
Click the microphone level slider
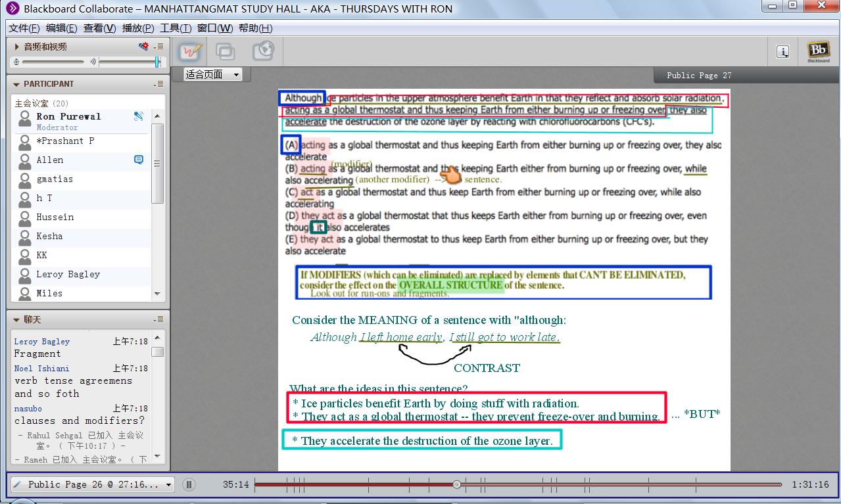point(53,61)
